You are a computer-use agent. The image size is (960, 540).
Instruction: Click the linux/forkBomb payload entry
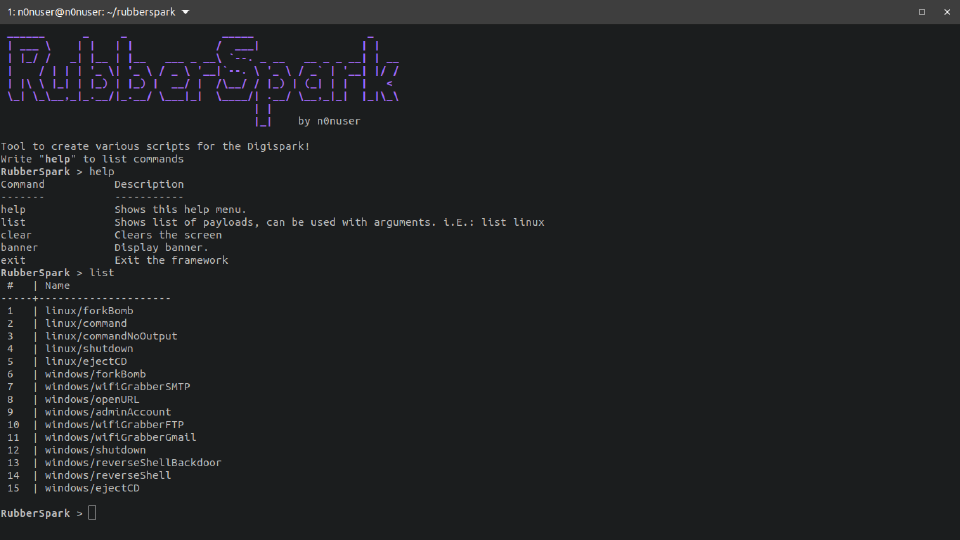(x=89, y=311)
